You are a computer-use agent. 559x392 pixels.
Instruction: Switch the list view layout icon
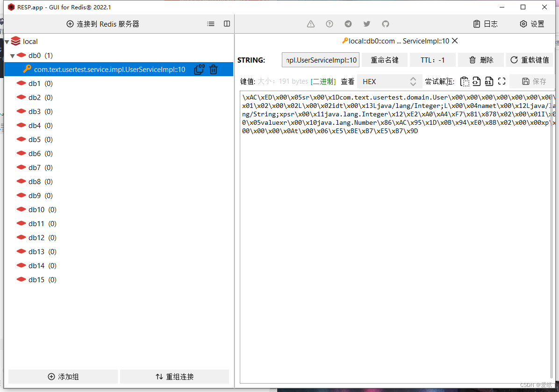click(210, 23)
